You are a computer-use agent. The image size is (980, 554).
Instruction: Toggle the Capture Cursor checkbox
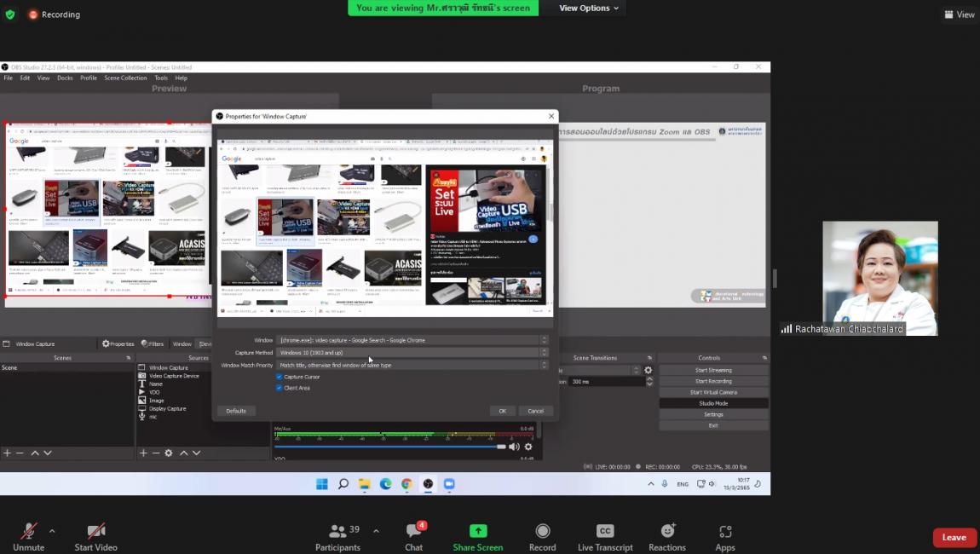(x=279, y=377)
